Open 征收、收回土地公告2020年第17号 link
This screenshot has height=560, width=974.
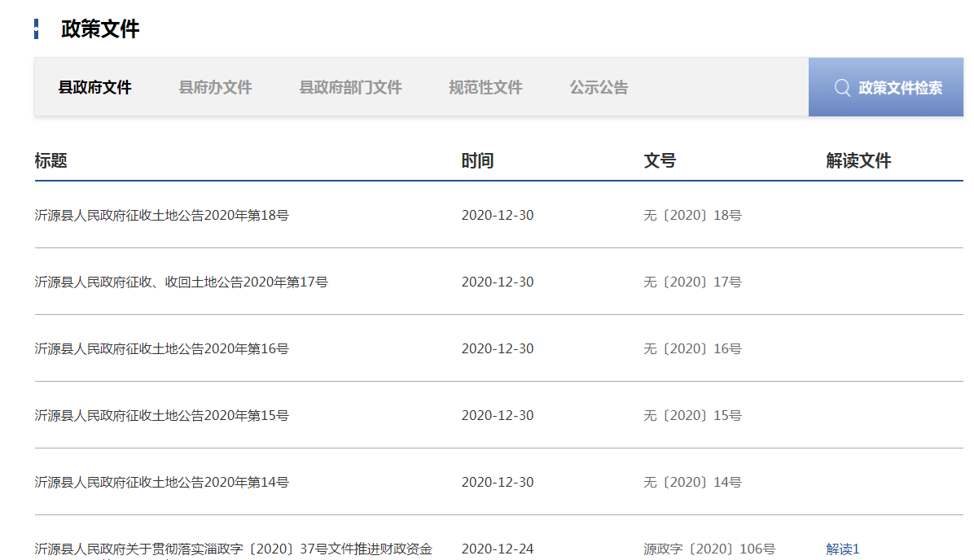click(x=181, y=282)
